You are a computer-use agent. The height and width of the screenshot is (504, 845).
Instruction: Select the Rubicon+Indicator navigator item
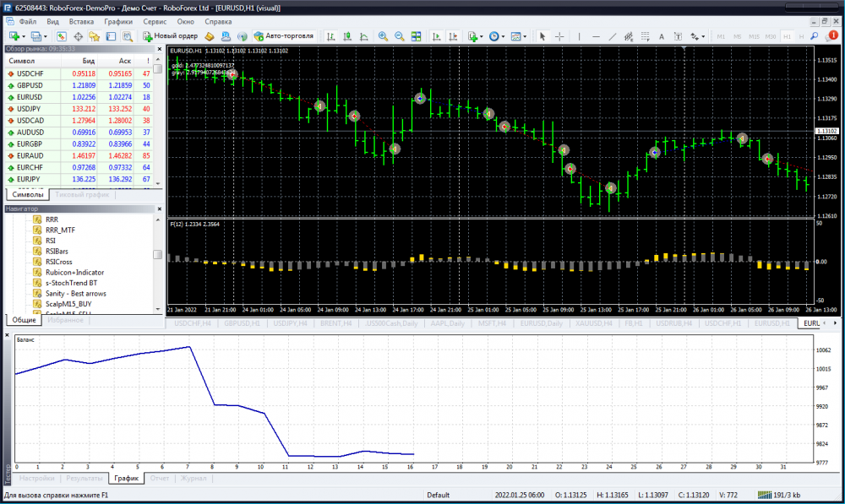point(74,273)
